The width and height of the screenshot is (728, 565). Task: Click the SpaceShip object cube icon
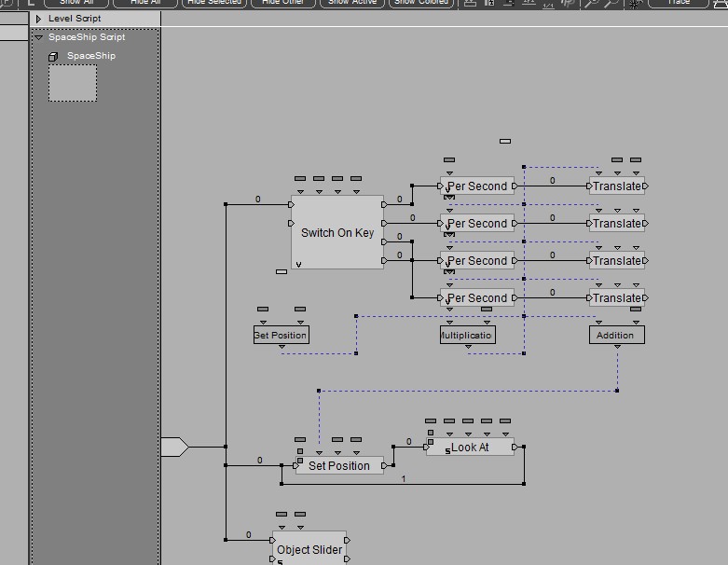tap(53, 57)
